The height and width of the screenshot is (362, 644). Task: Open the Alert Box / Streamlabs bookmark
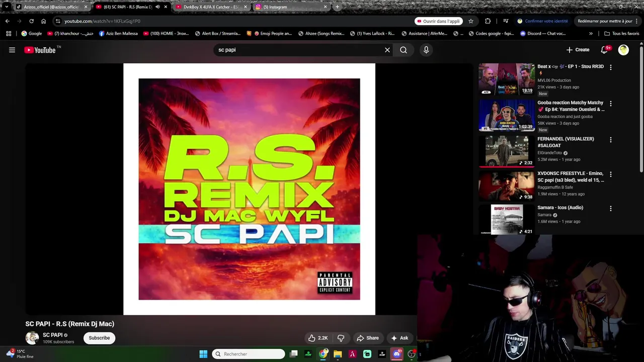point(218,34)
